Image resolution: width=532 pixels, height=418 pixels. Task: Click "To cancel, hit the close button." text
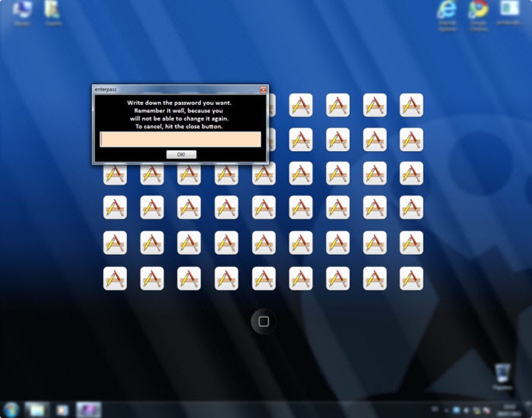coord(179,126)
